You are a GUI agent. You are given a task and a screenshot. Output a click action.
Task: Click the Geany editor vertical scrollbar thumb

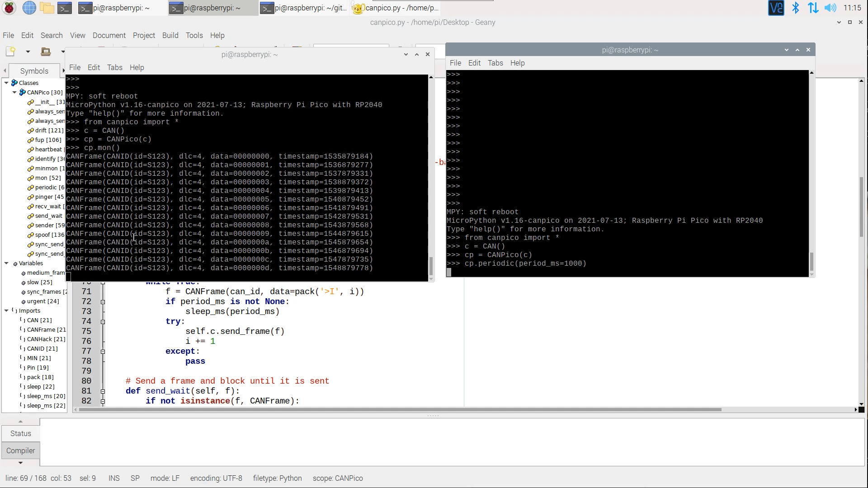861,206
